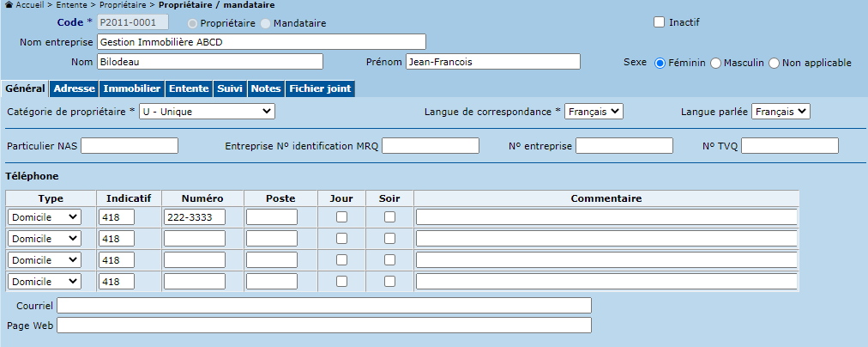Switch to the Adresse tab
The width and height of the screenshot is (868, 347).
(75, 88)
